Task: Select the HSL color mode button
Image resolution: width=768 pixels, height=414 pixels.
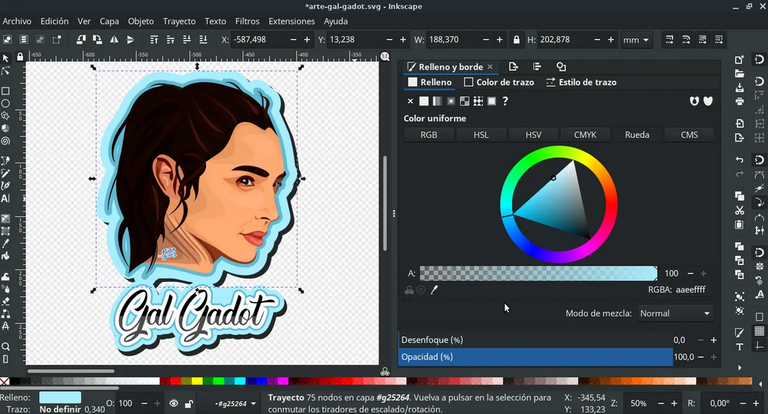Action: click(481, 135)
